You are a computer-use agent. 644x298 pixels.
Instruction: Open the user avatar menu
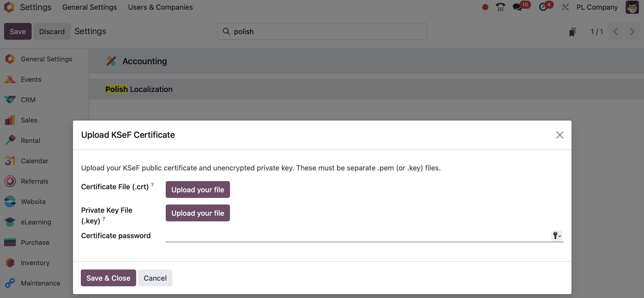[x=632, y=7]
